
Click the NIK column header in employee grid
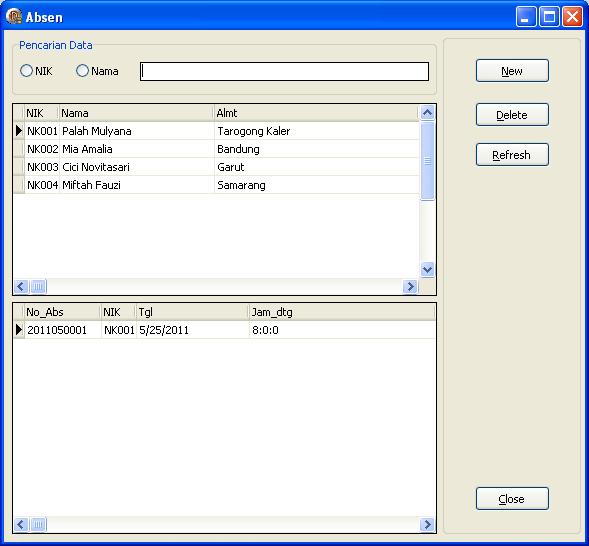pyautogui.click(x=41, y=113)
